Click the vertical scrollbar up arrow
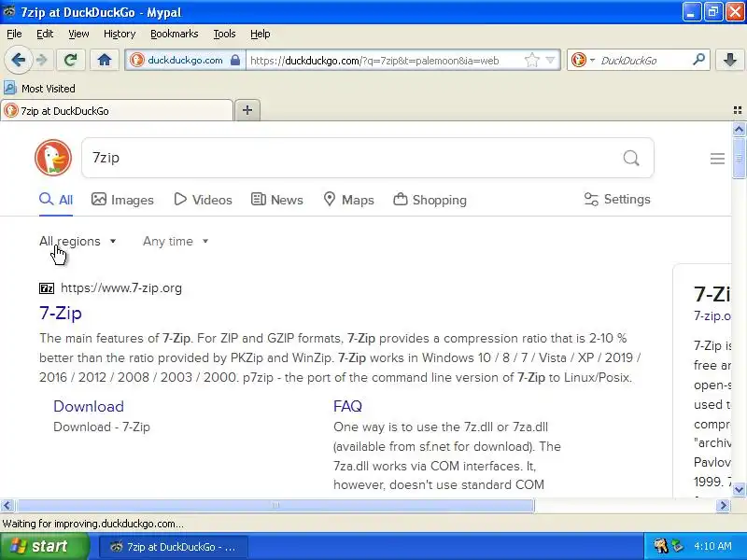Image resolution: width=747 pixels, height=560 pixels. [x=739, y=129]
